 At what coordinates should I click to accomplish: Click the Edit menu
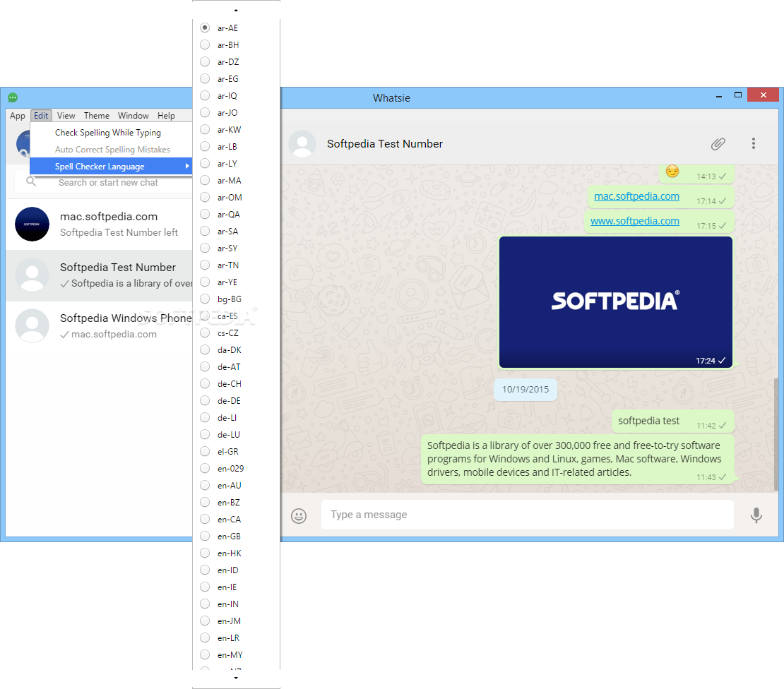pyautogui.click(x=41, y=116)
